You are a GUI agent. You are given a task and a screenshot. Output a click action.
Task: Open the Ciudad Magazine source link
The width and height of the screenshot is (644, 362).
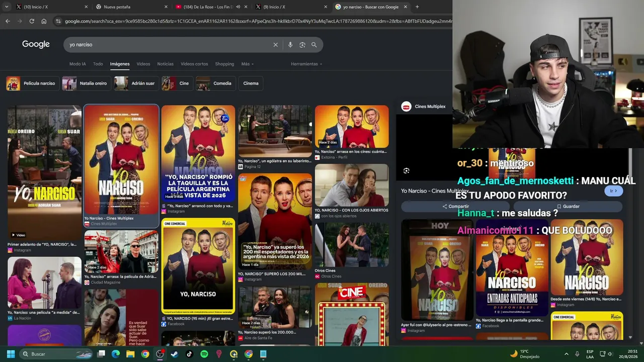coord(105,283)
